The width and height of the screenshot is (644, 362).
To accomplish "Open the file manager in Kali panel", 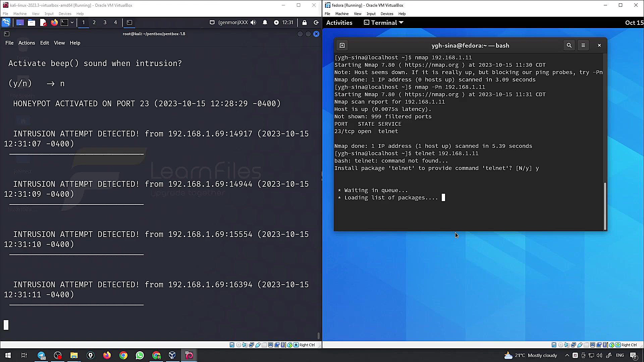I will click(x=32, y=22).
